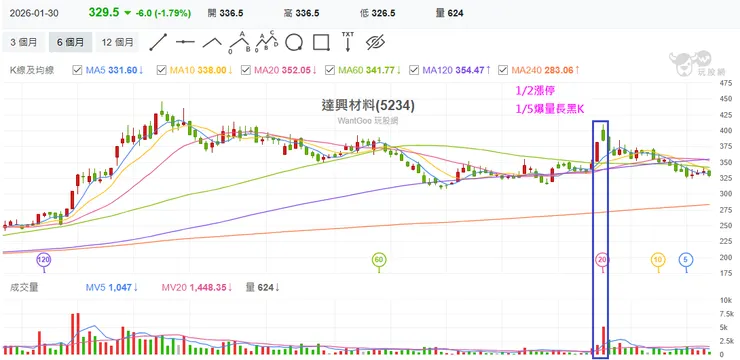Viewport: 740px width, 360px height.
Task: Click the 低 326.5 low price
Action: click(x=378, y=13)
